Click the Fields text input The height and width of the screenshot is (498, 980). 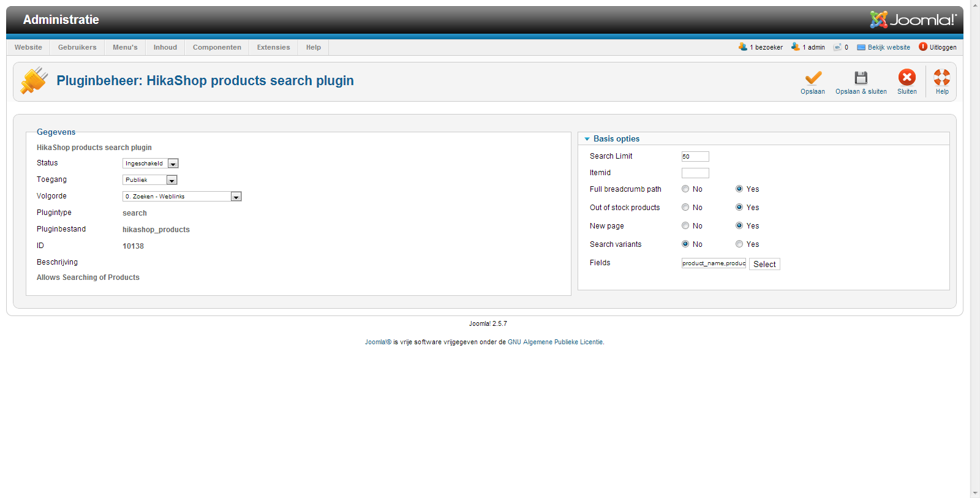714,263
